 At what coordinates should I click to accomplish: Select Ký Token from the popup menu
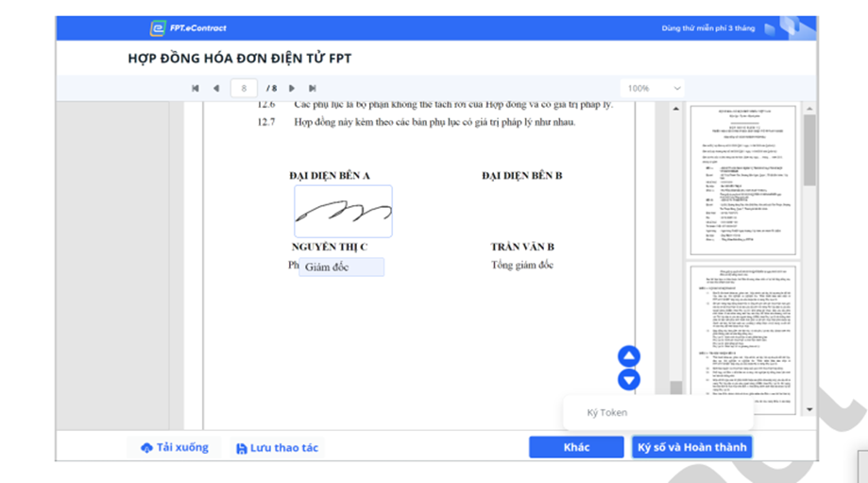point(607,413)
